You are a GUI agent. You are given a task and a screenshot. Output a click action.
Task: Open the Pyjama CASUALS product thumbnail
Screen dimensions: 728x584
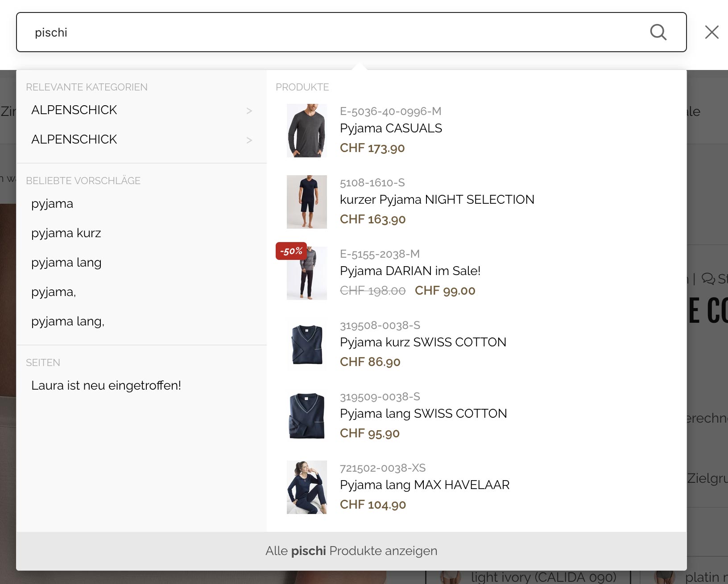307,131
